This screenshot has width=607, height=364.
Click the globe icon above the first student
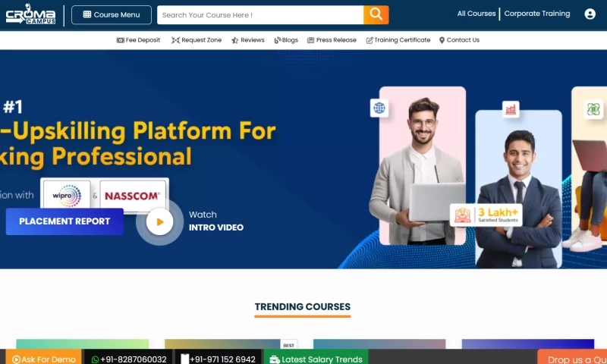coord(379,108)
